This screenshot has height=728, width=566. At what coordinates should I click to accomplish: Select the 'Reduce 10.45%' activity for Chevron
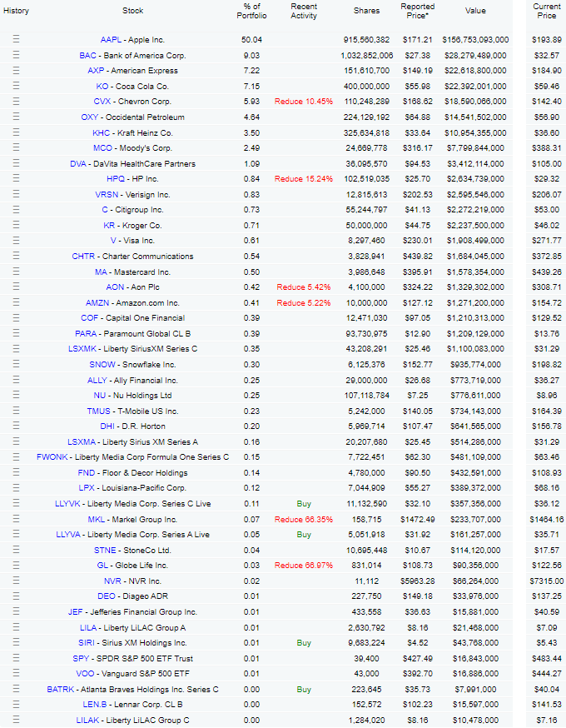tap(304, 102)
